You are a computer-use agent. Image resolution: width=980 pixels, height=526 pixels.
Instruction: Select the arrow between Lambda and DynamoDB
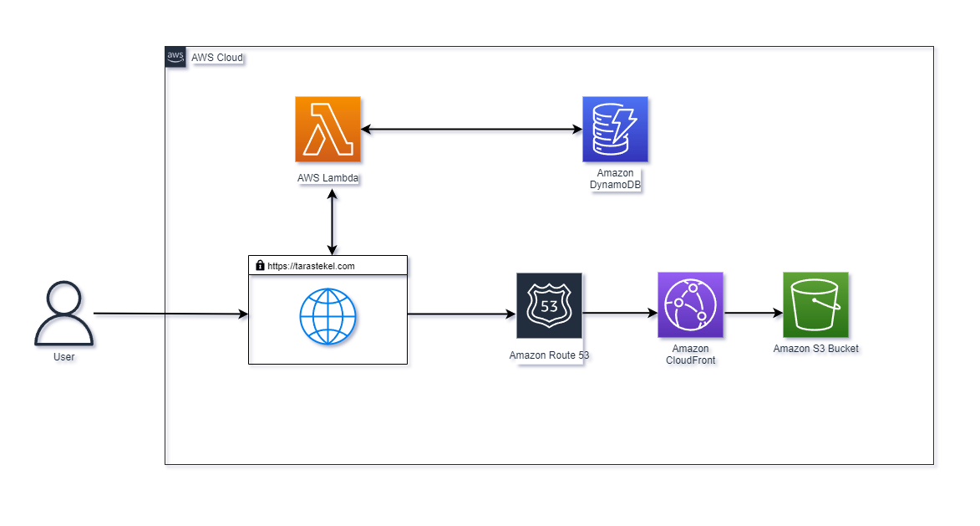(x=472, y=130)
